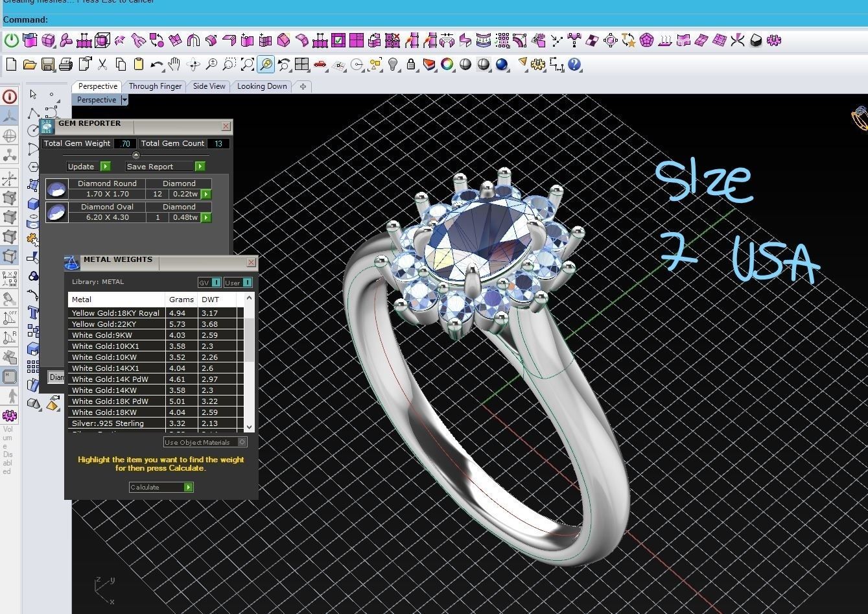Open options with the golden gear icon
868x614 pixels.
point(537,64)
